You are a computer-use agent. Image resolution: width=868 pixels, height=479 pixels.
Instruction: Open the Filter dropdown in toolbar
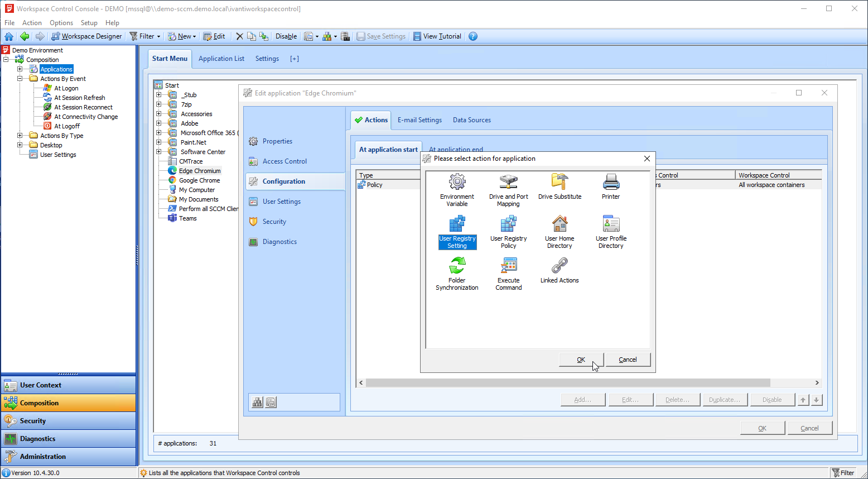click(158, 36)
